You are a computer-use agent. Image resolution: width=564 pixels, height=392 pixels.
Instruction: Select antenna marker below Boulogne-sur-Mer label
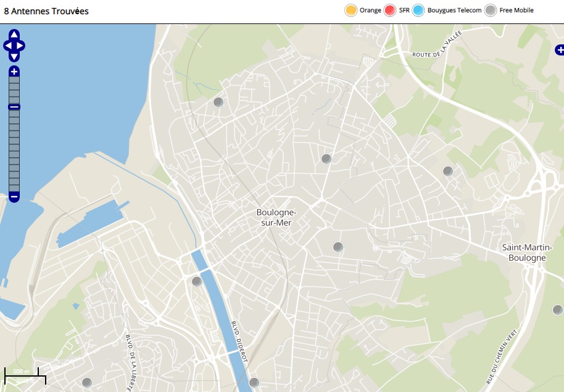(x=338, y=247)
